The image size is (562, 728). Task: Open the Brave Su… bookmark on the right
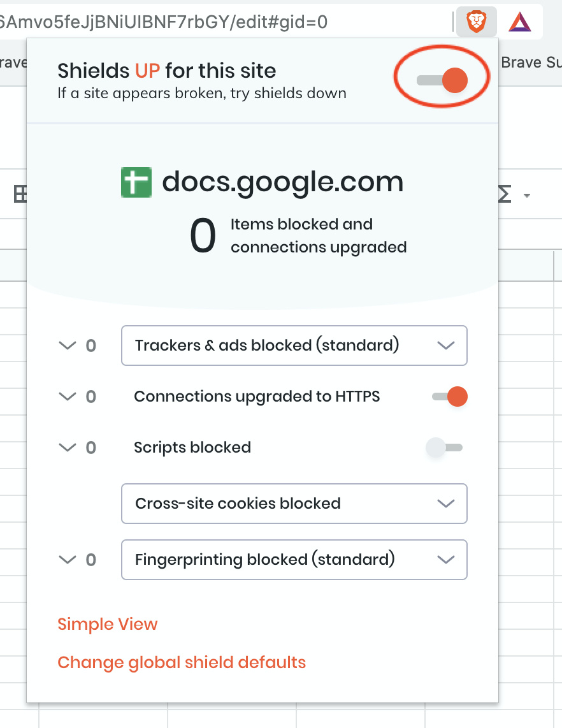tap(531, 62)
